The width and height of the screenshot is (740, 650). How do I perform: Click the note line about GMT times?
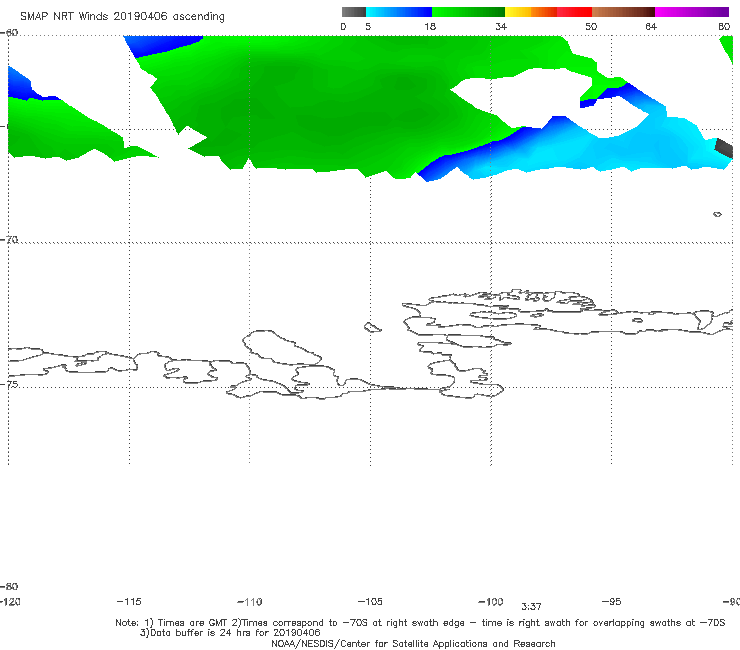coord(420,623)
